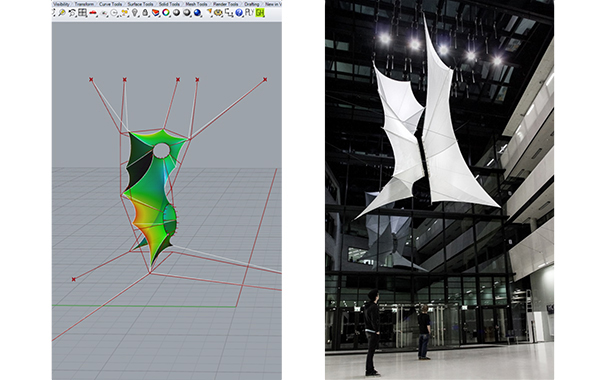This screenshot has width=607, height=380.
Task: Switch to the Surface Tools tab
Action: coord(140,4)
